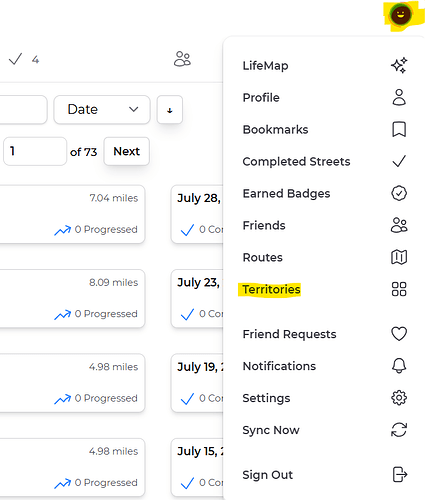Click the Bookmarks ribbon icon
The image size is (425, 500).
399,129
